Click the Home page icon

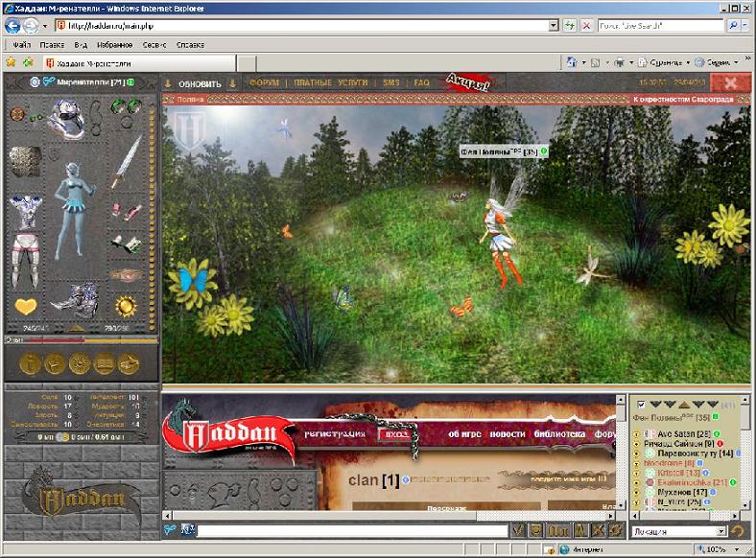[572, 62]
